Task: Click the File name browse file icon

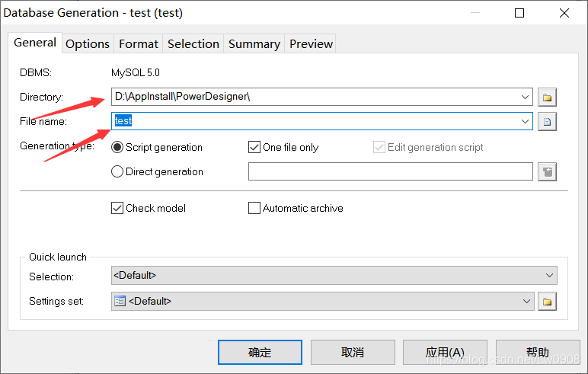Action: point(547,122)
